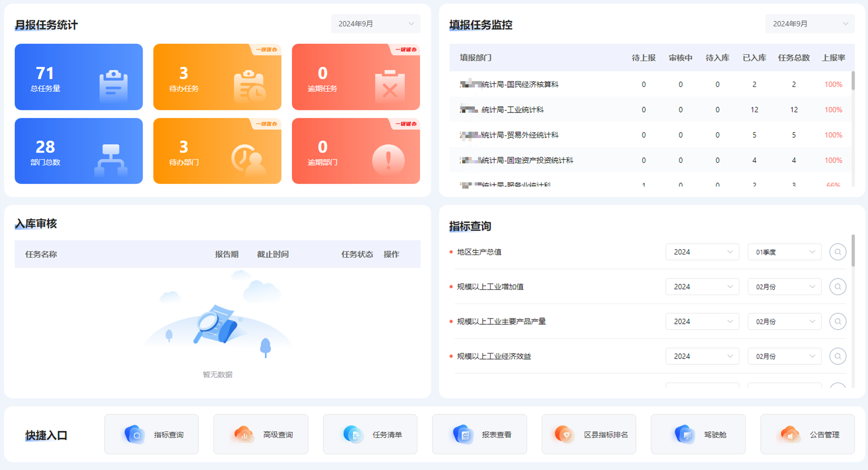Expand the 月报任务统计 month dropdown
This screenshot has height=470, width=868.
click(375, 24)
